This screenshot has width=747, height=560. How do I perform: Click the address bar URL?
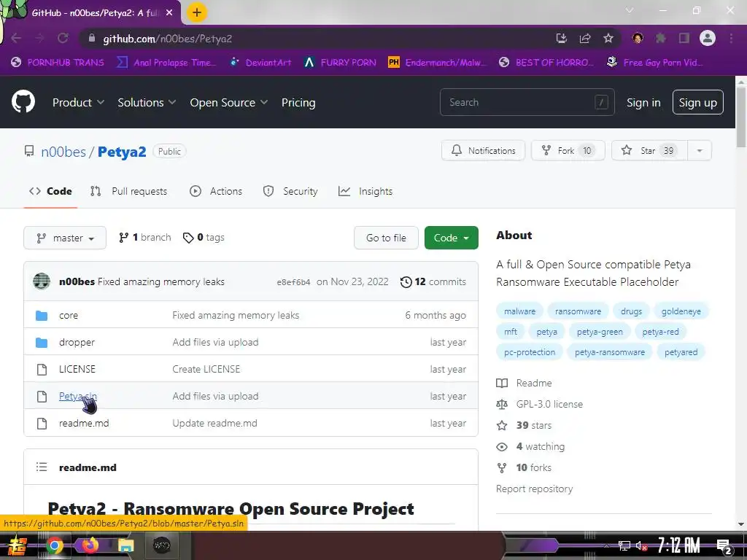point(167,39)
